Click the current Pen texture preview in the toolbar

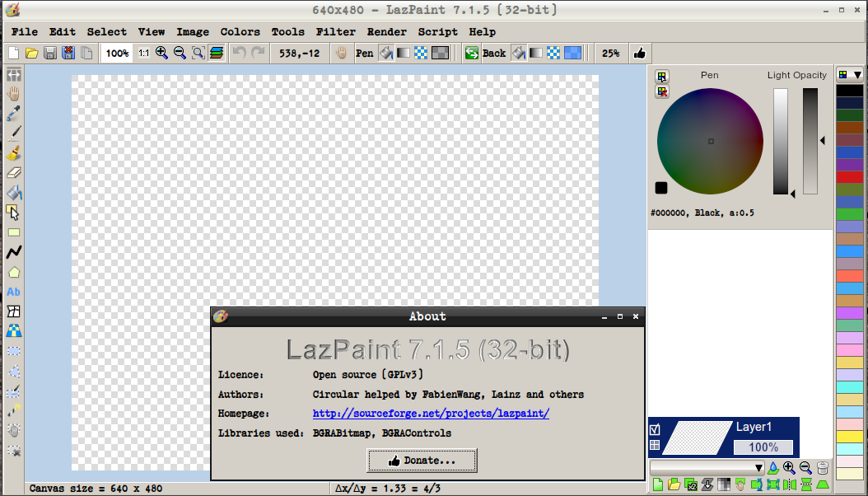coord(440,53)
